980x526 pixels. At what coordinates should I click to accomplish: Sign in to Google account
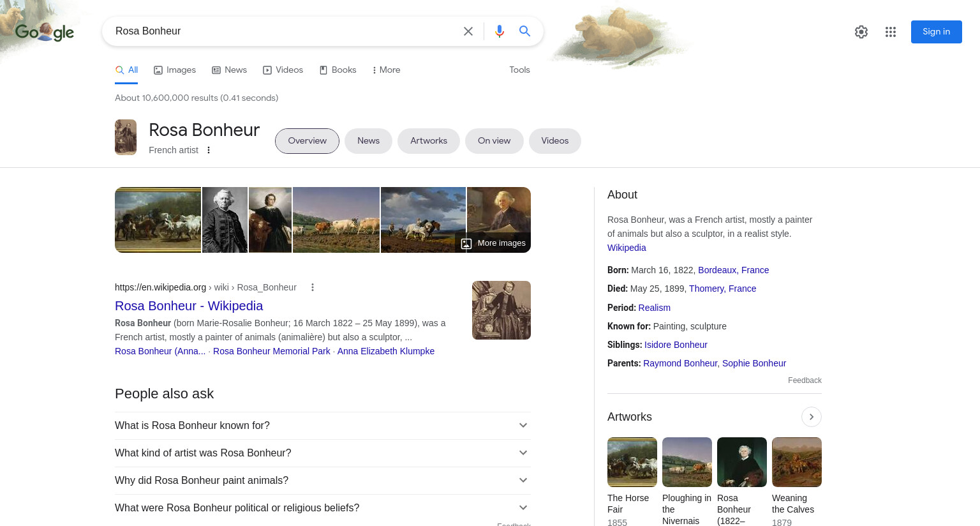coord(936,32)
